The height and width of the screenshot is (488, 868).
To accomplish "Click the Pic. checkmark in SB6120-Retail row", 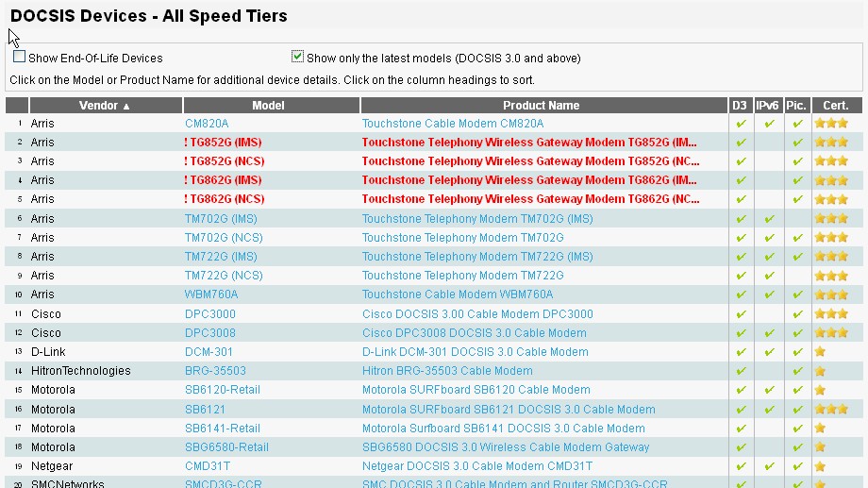I will tap(797, 390).
